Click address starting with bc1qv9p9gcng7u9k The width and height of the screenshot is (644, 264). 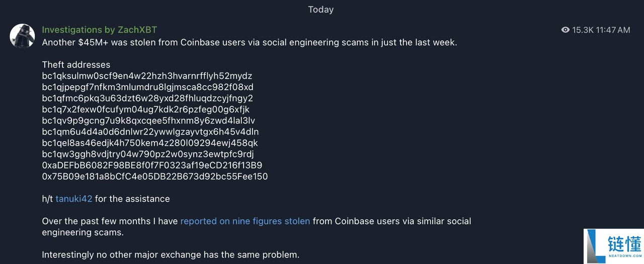148,120
